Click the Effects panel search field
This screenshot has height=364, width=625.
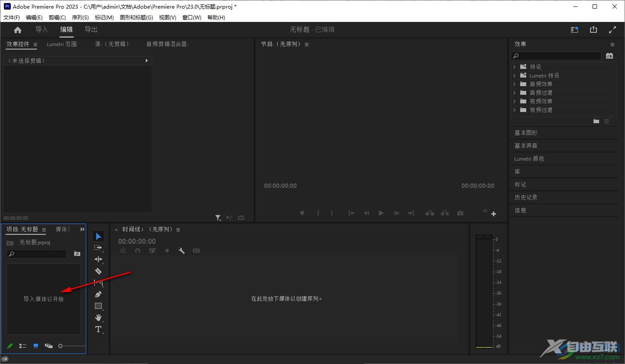pyautogui.click(x=556, y=56)
